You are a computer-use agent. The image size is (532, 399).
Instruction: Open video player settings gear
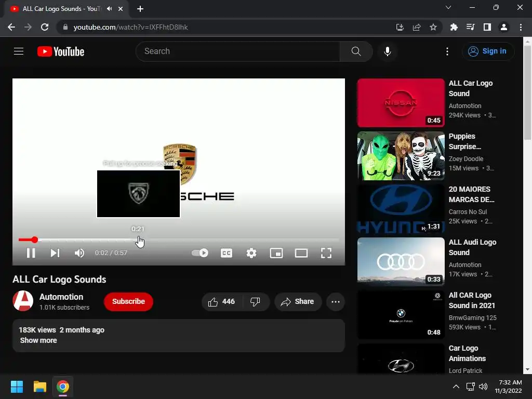tap(251, 253)
